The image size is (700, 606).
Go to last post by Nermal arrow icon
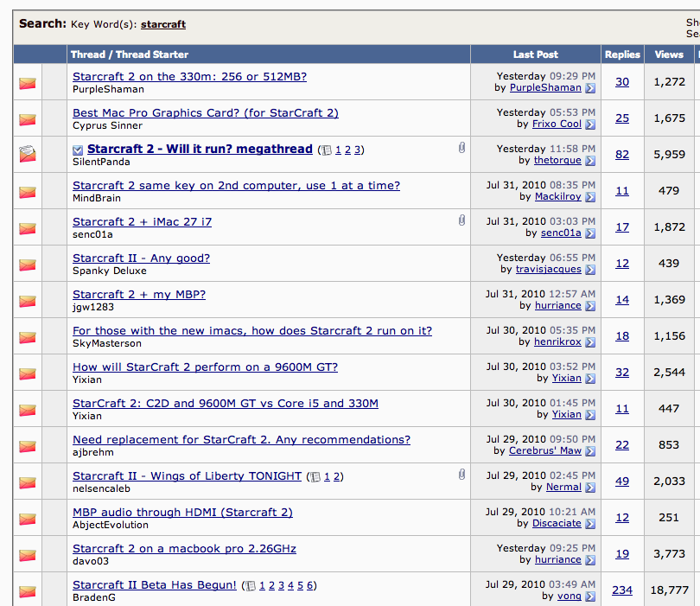[x=590, y=488]
